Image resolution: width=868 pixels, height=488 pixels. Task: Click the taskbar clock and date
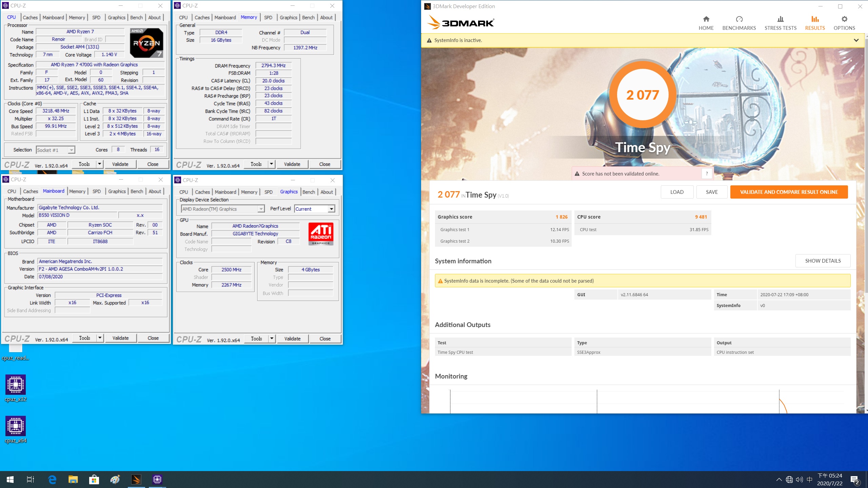(x=830, y=480)
